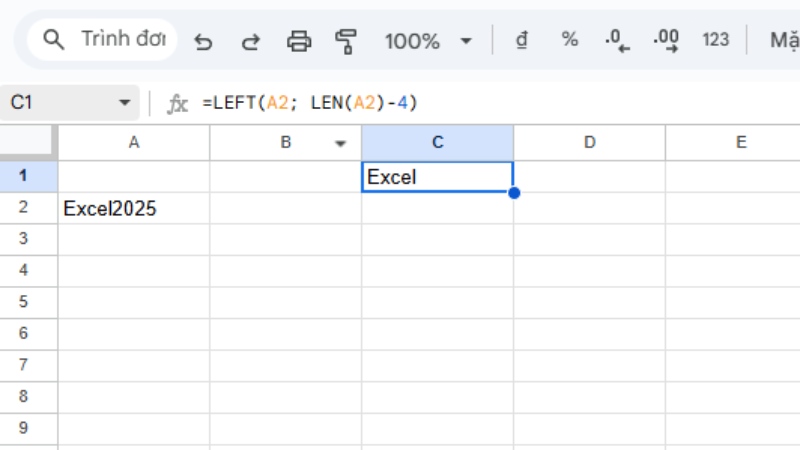The width and height of the screenshot is (800, 450).
Task: Click the fx function icon
Action: 178,104
